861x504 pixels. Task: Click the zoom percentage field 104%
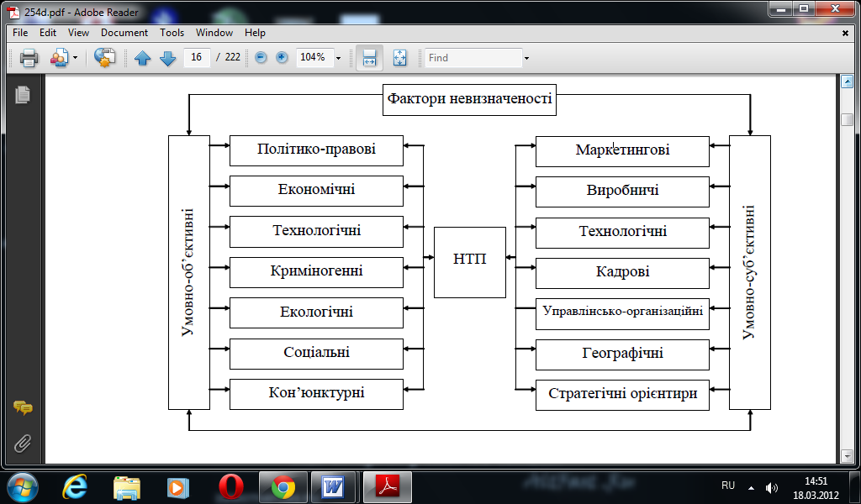314,57
